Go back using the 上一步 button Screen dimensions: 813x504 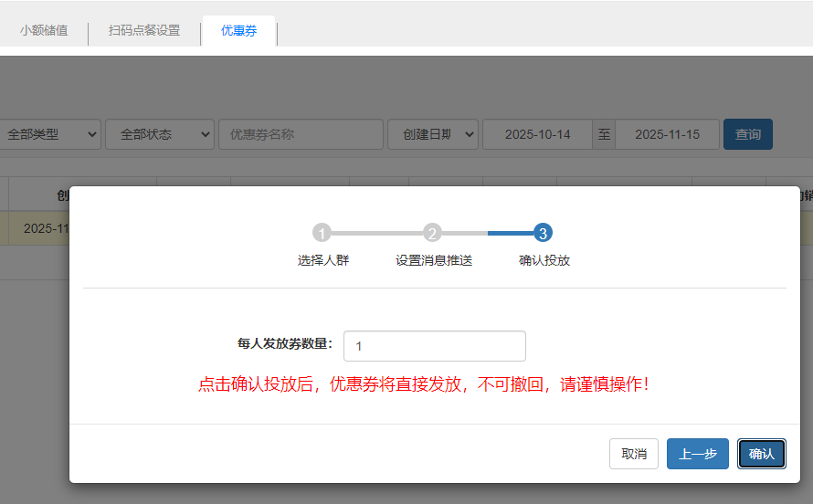(697, 454)
